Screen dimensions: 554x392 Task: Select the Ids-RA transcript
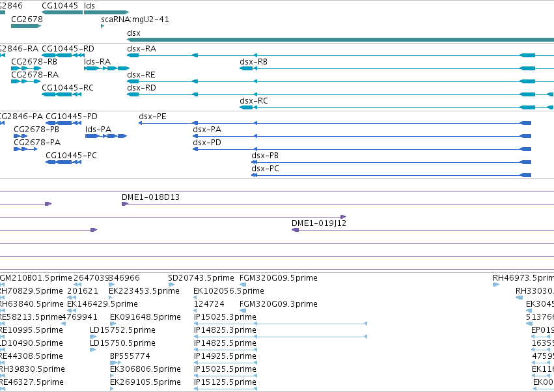(107, 68)
